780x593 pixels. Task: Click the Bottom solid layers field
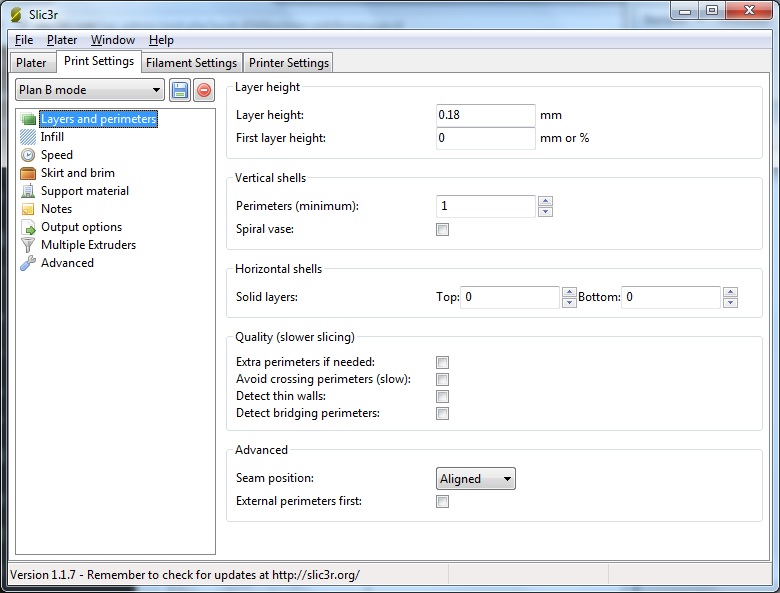671,297
